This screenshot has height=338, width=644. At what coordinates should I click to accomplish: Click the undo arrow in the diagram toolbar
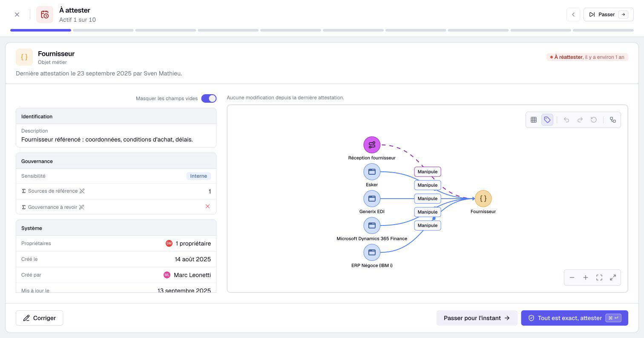566,120
